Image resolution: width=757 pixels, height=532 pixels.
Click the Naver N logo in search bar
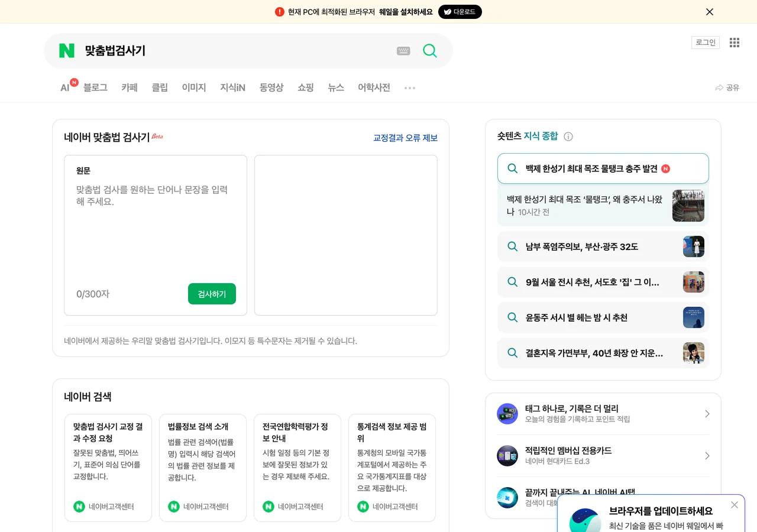(x=67, y=51)
